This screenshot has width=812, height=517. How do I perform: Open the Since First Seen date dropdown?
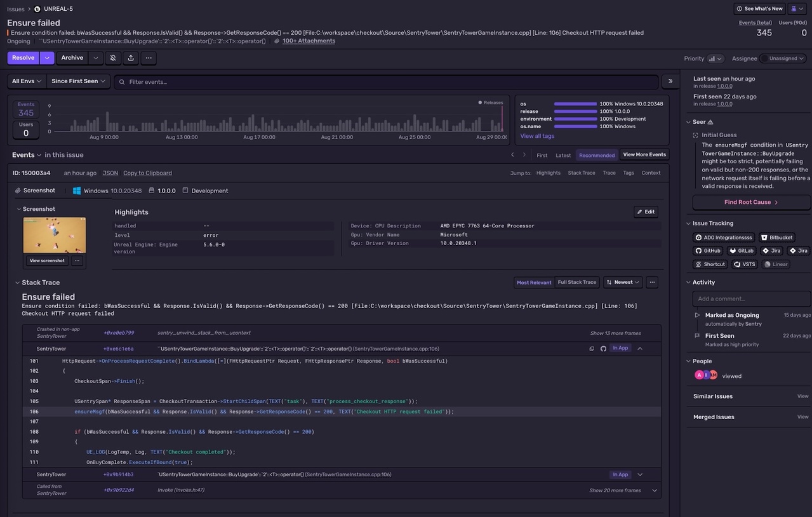tap(79, 81)
